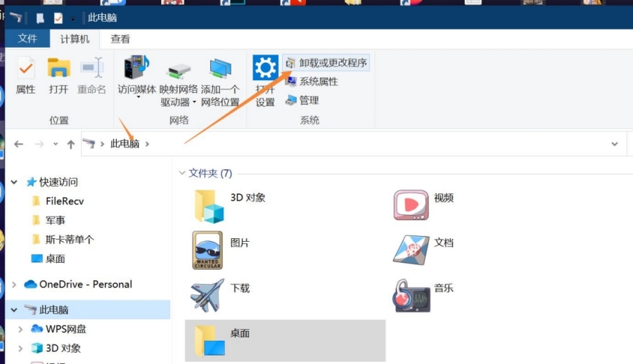Open the address bar history dropdown

point(614,144)
